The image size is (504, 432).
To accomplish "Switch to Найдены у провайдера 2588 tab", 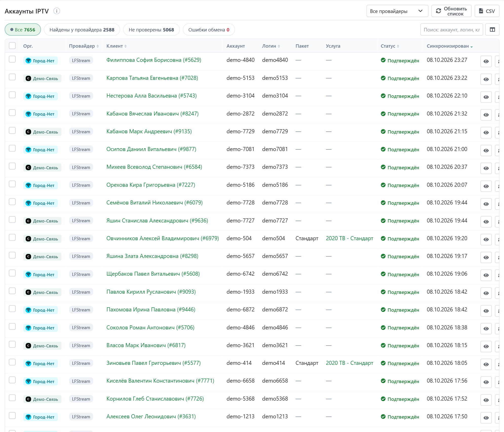I will point(82,30).
